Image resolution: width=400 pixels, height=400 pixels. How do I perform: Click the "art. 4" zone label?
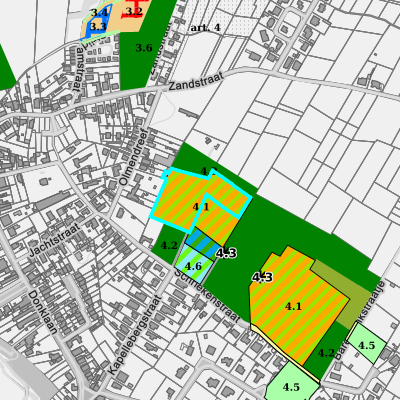tap(206, 28)
